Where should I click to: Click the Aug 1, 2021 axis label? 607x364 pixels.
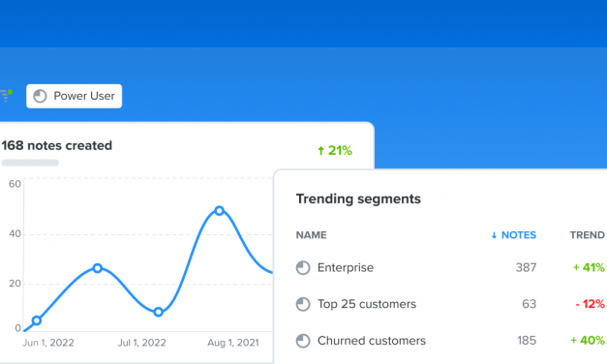tap(233, 343)
